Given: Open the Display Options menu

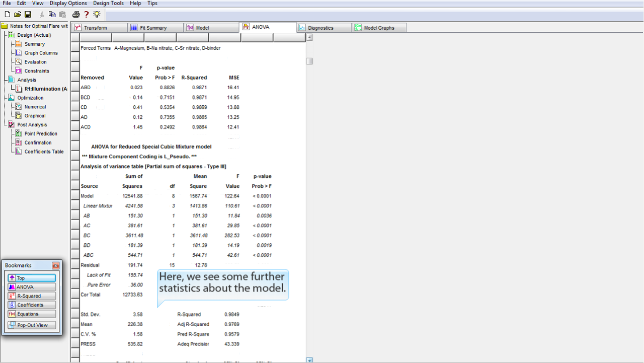Looking at the screenshot, I should 68,3.
